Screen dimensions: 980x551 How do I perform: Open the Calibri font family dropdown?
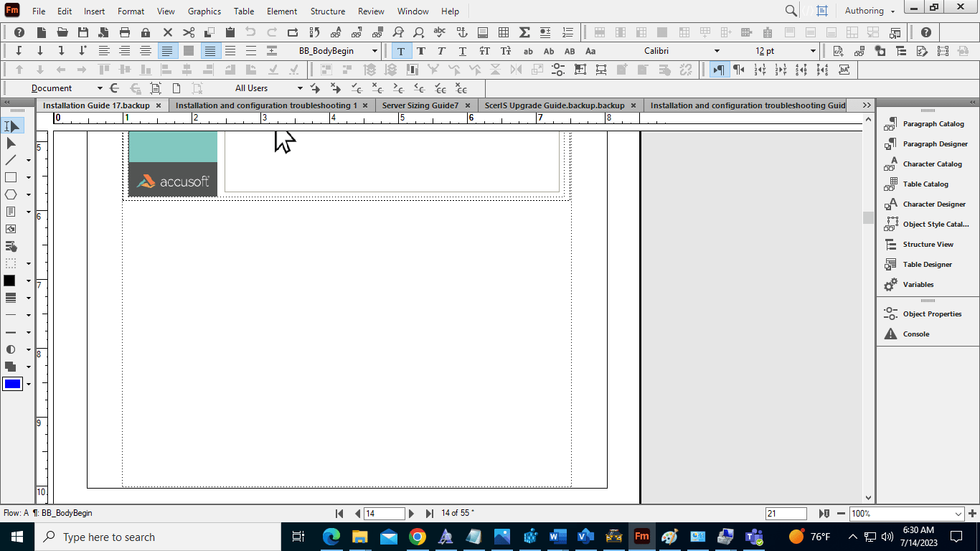click(x=716, y=51)
